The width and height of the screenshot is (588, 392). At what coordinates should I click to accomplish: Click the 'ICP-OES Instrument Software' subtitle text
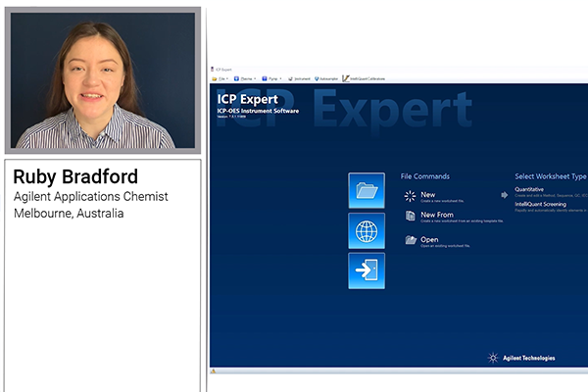[258, 111]
